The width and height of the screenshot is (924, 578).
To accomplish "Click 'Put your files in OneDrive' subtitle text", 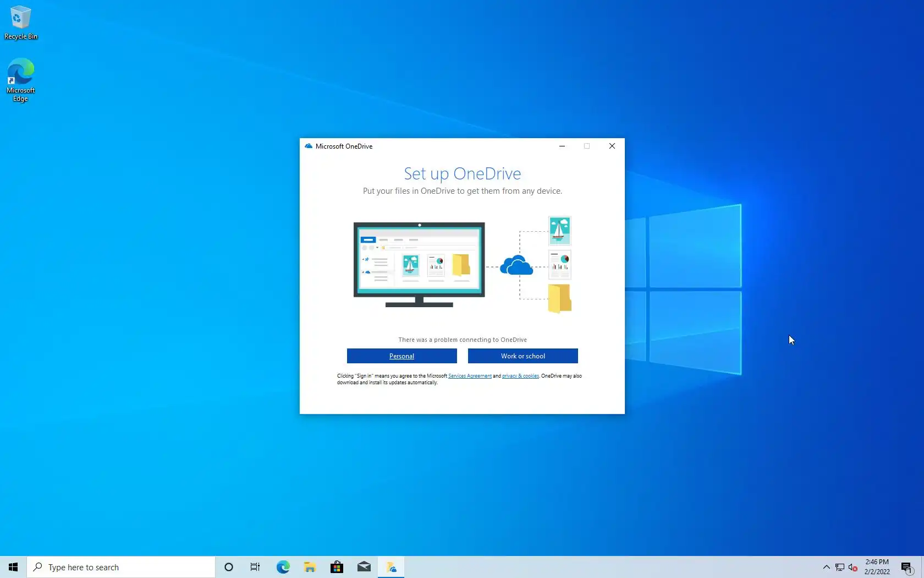I will tap(463, 191).
